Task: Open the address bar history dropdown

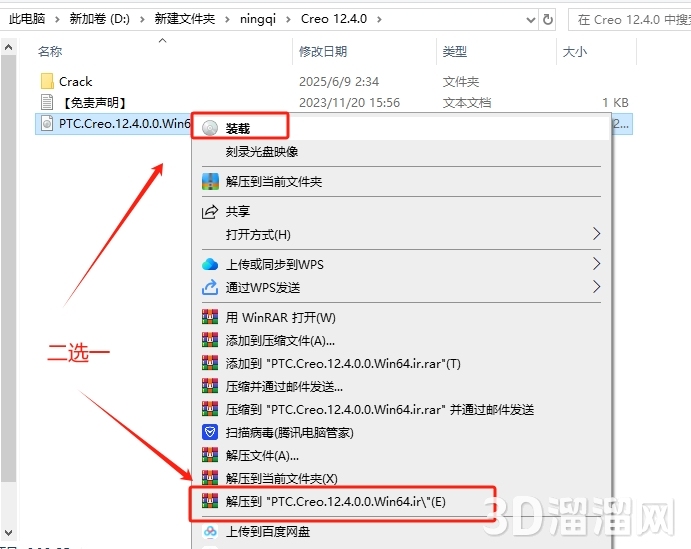Action: pyautogui.click(x=531, y=19)
